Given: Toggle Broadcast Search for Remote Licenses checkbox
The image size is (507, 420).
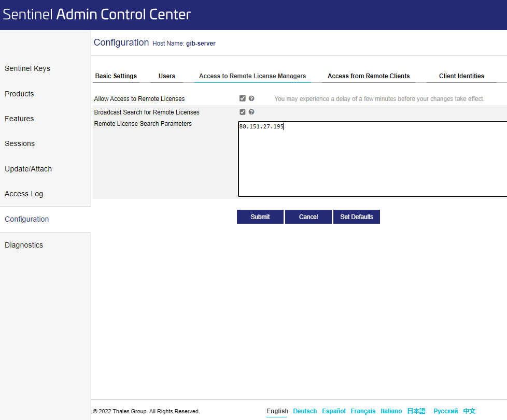Looking at the screenshot, I should coord(243,112).
